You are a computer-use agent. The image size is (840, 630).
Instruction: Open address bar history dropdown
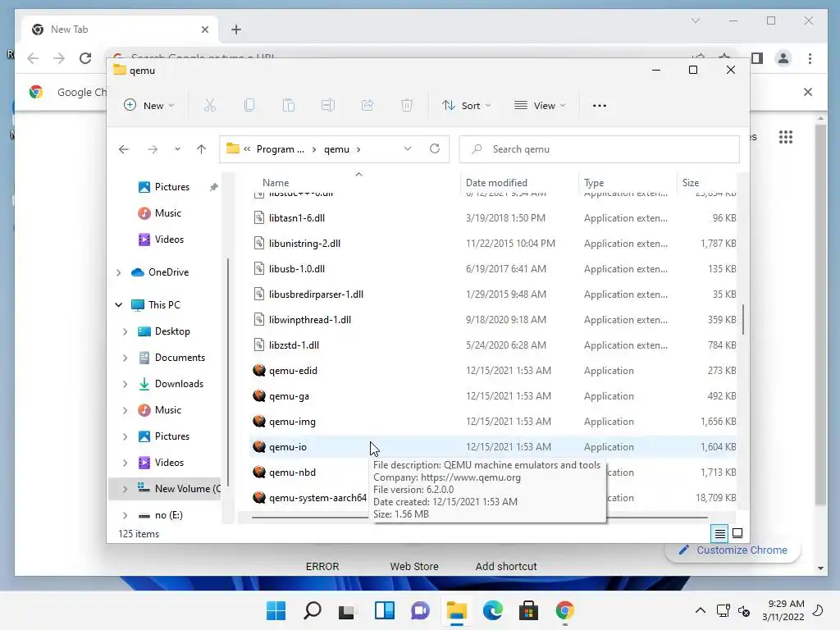click(x=408, y=149)
